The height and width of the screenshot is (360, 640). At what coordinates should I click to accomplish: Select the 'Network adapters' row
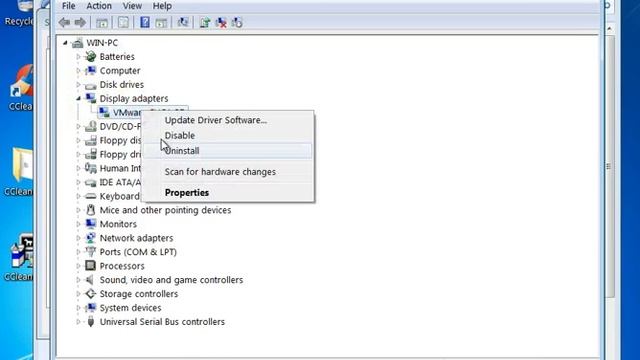(136, 238)
